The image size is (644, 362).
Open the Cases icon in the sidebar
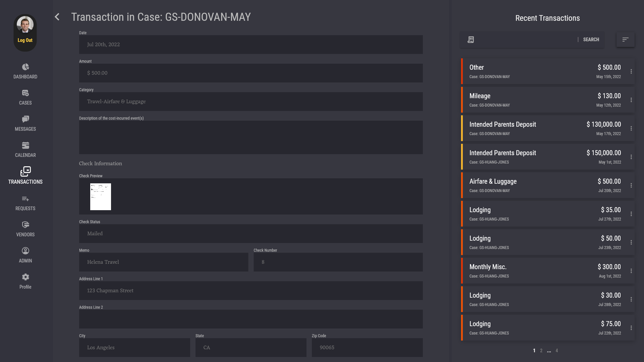[25, 93]
